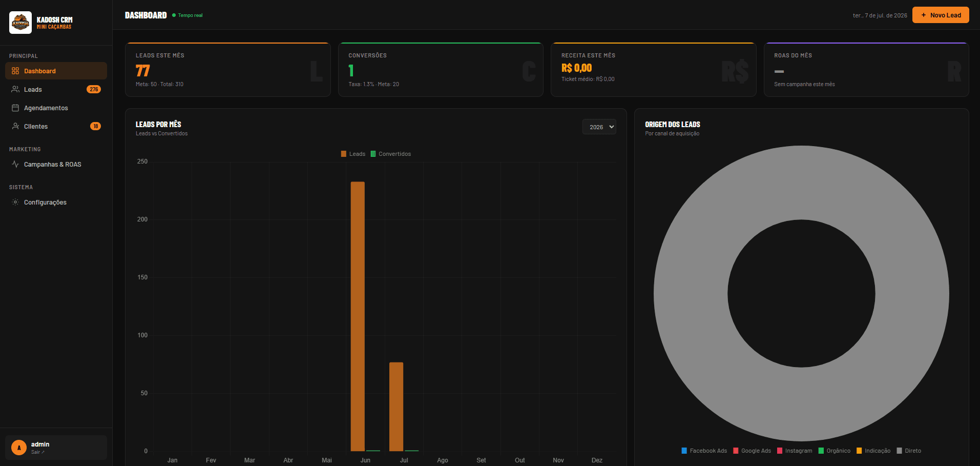Click the date 'ter., 7 de jul. de 2026'
Viewport: 980px width, 466px height.
coord(880,15)
